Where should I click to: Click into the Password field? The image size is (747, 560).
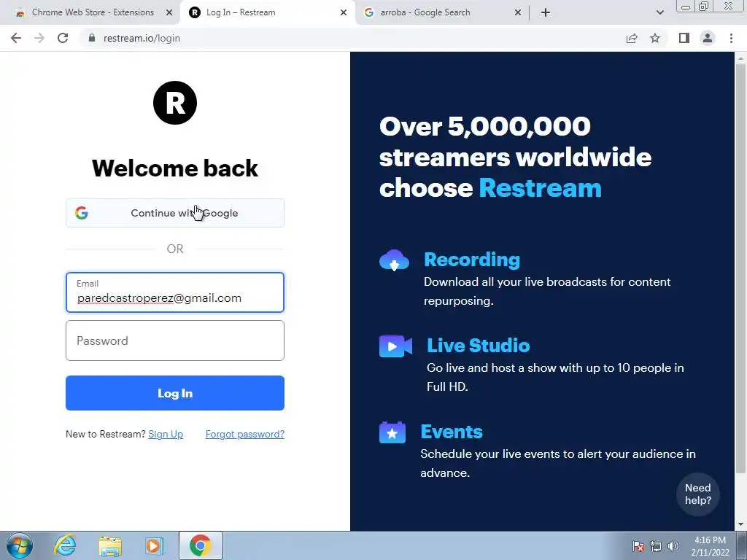click(x=175, y=341)
